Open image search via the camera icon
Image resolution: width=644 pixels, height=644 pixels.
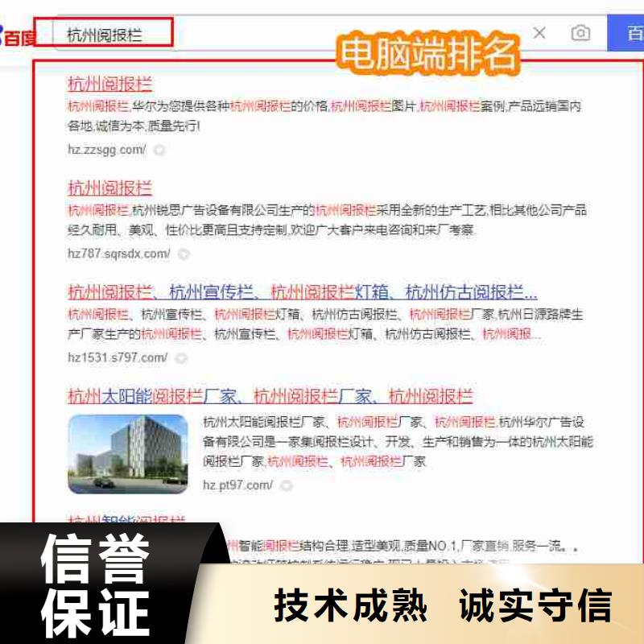click(x=580, y=33)
